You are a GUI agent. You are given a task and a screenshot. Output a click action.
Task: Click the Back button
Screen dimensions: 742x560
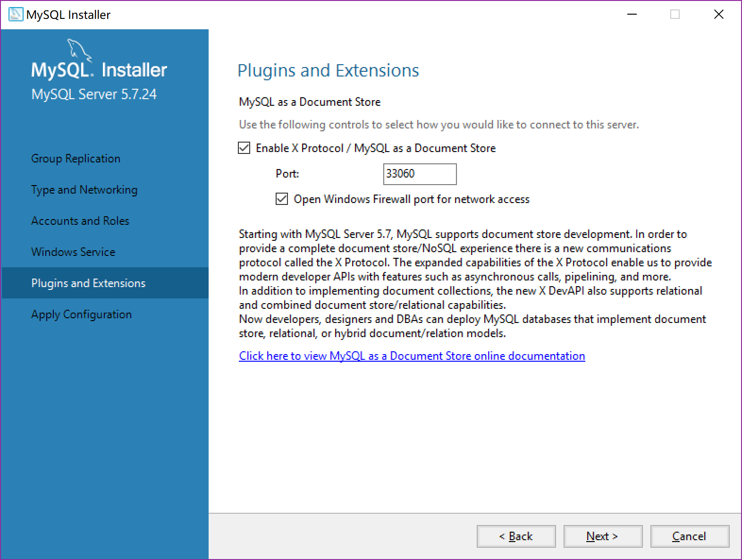point(516,536)
